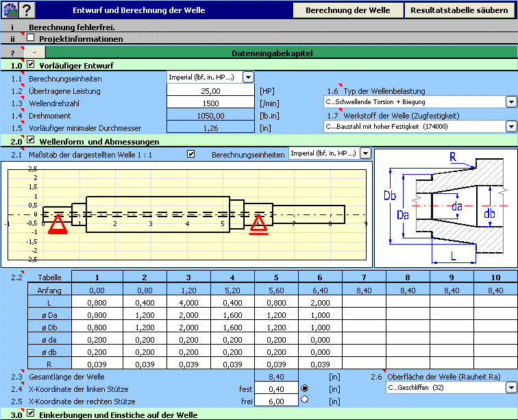
Task: Open Berechnungseinheiten dropdown in section 2.1
Action: [365, 153]
